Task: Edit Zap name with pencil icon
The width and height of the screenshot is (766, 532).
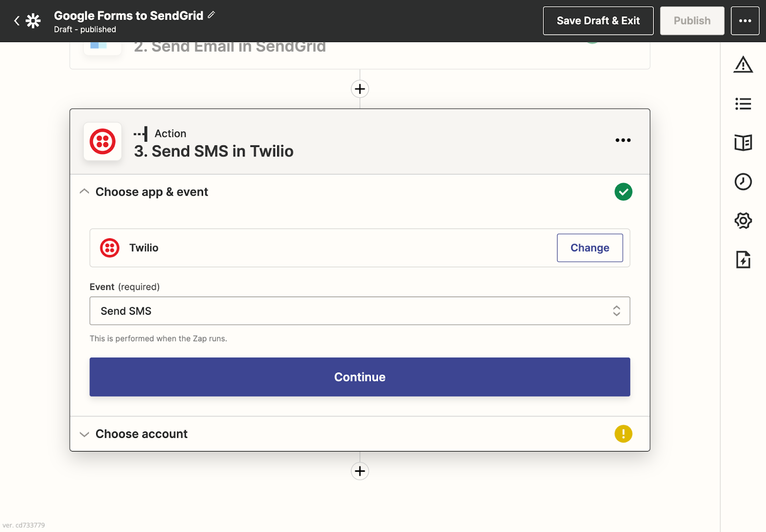Action: point(211,15)
